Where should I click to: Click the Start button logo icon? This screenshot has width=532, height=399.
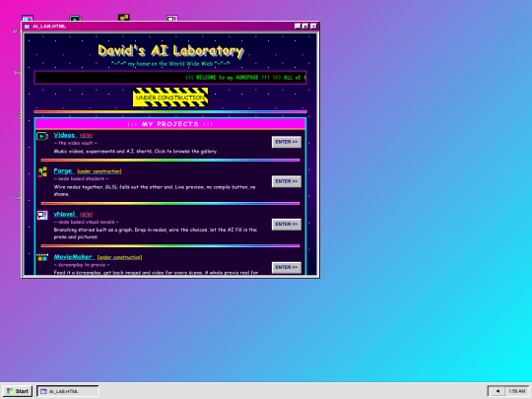[10, 391]
